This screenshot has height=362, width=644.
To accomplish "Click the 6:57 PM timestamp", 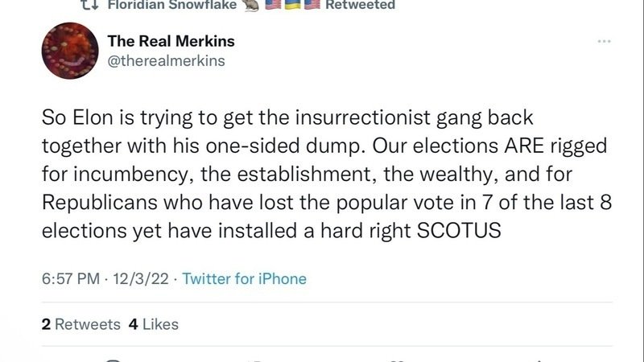I will click(71, 279).
